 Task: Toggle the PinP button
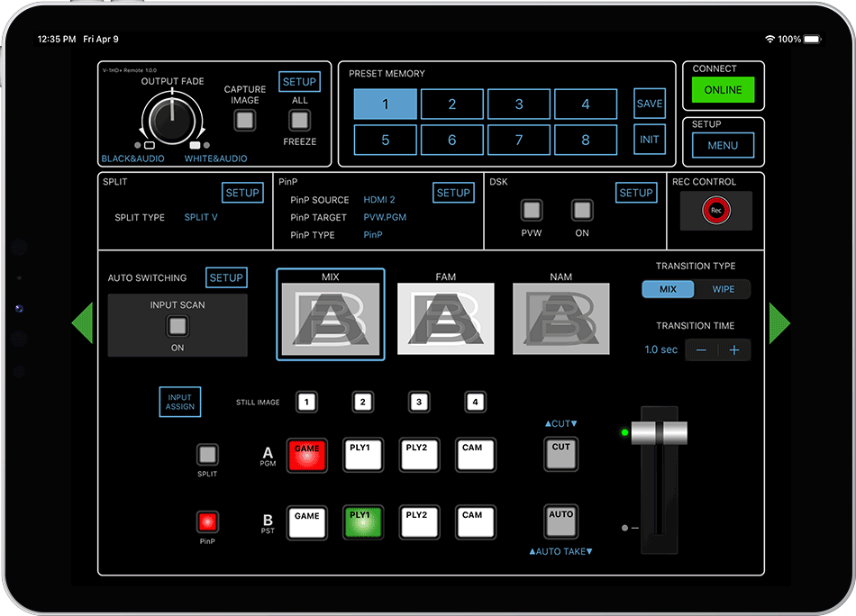[208, 521]
